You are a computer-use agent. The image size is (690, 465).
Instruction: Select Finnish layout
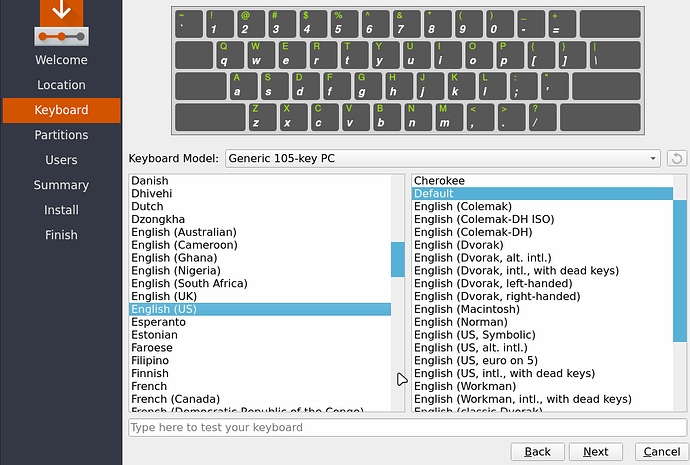[x=260, y=373]
